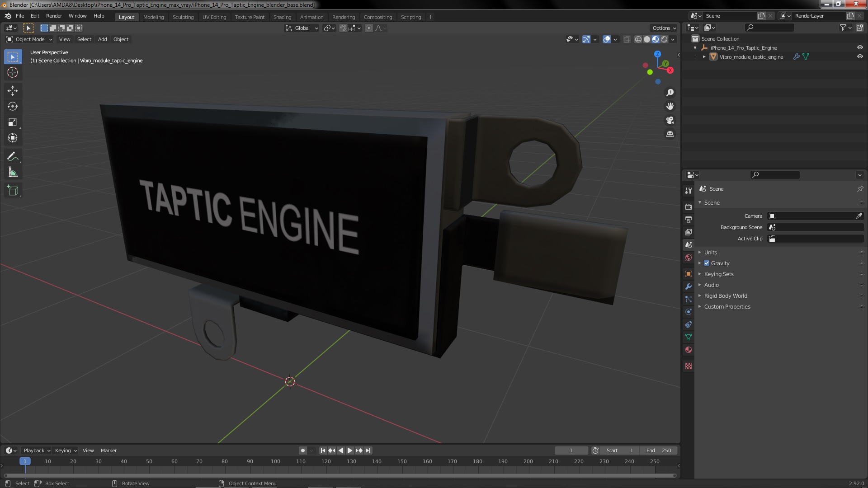
Task: Open the Physics properties tab
Action: click(x=689, y=312)
